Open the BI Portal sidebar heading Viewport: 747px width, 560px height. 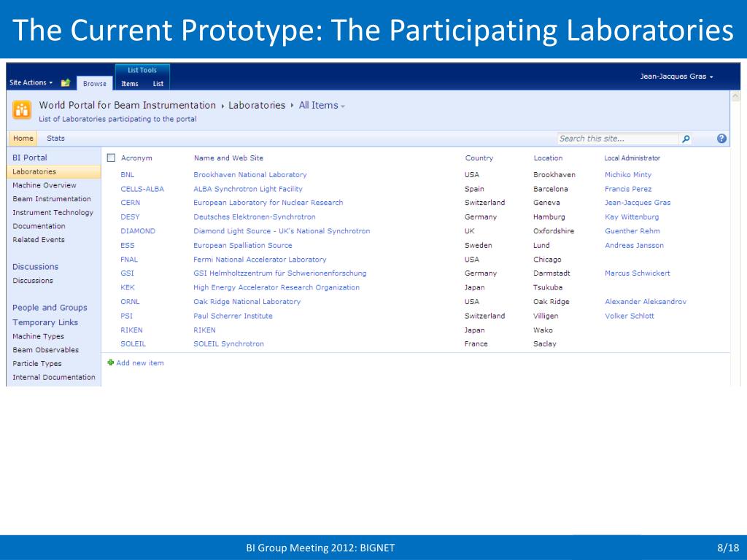point(29,157)
